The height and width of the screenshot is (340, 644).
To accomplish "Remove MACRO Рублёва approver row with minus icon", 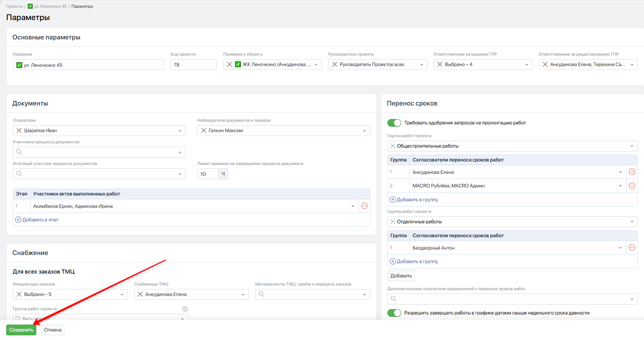I will (632, 186).
